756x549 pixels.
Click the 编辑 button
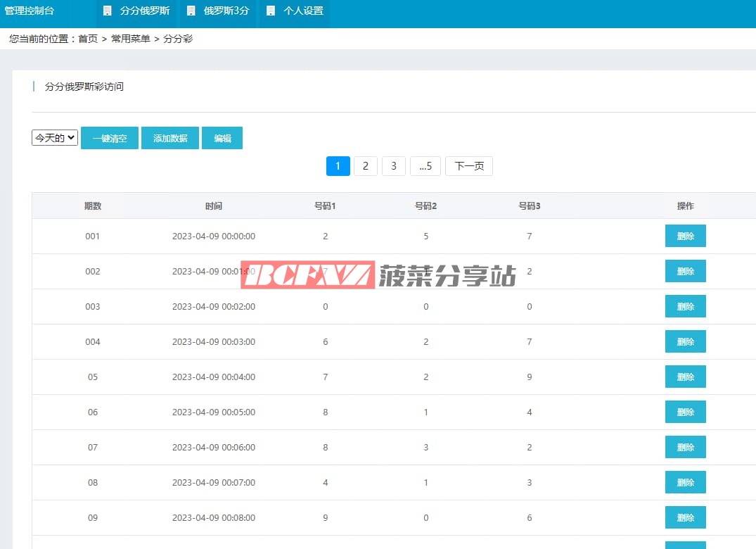[x=222, y=138]
